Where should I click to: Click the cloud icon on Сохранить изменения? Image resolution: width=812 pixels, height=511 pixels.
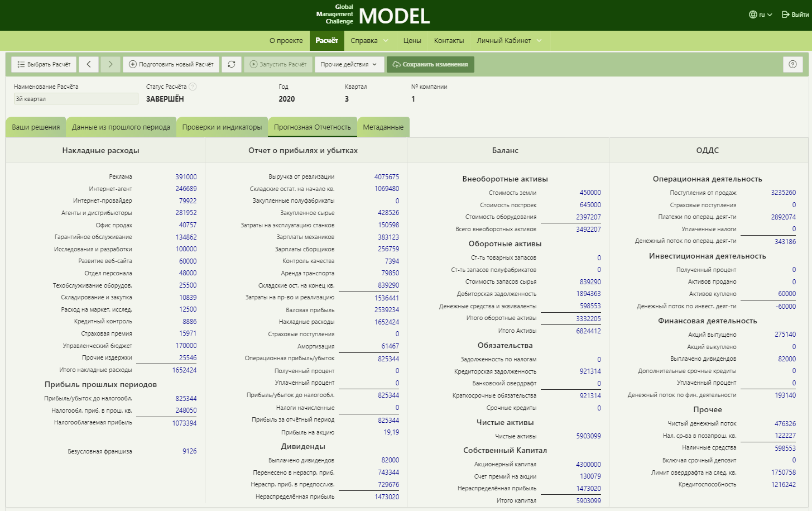pyautogui.click(x=397, y=64)
